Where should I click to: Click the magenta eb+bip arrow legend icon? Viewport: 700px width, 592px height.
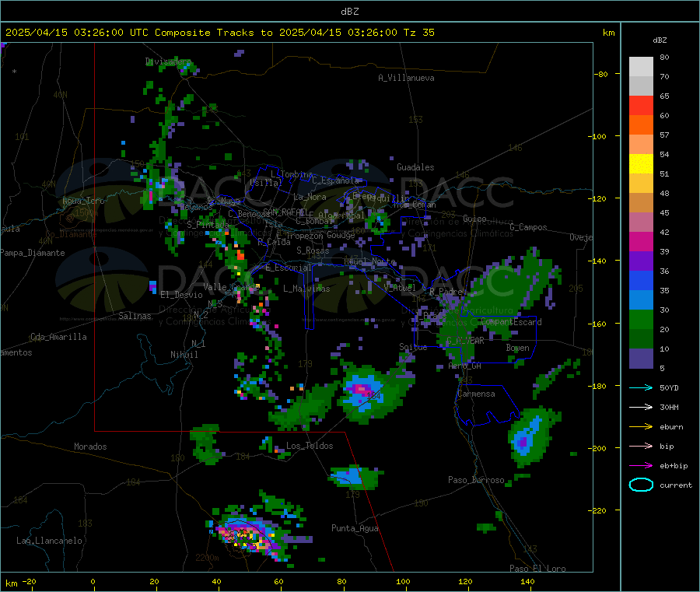[641, 466]
